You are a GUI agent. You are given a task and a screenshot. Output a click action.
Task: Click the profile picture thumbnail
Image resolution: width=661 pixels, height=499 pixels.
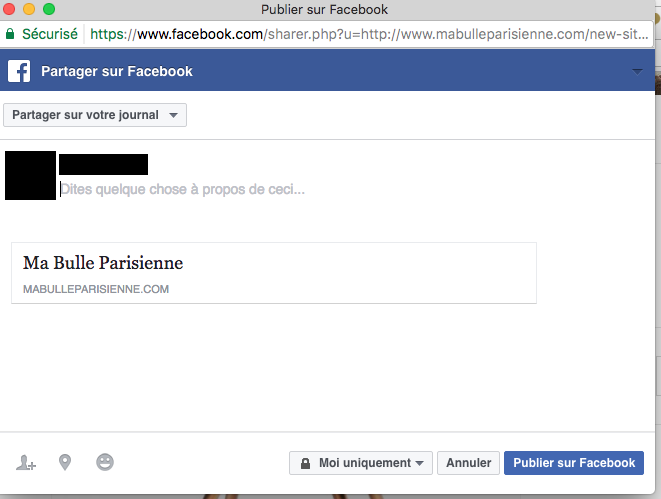30,175
